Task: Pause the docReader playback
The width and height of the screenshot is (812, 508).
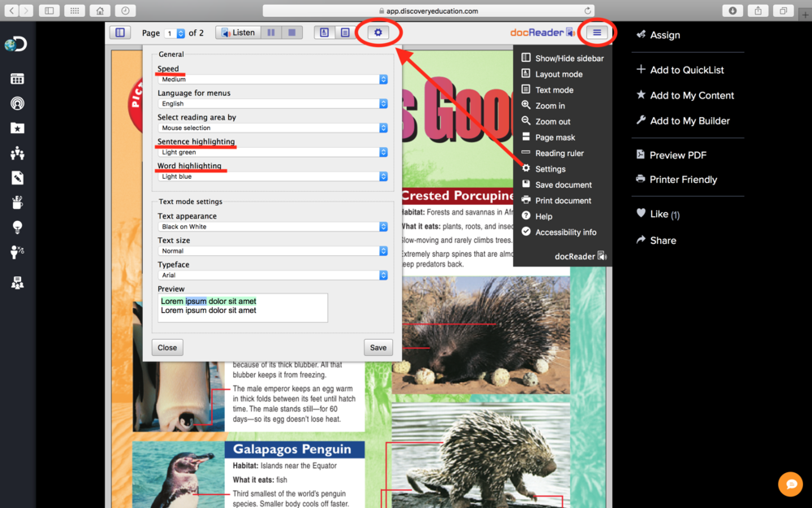Action: tap(271, 33)
